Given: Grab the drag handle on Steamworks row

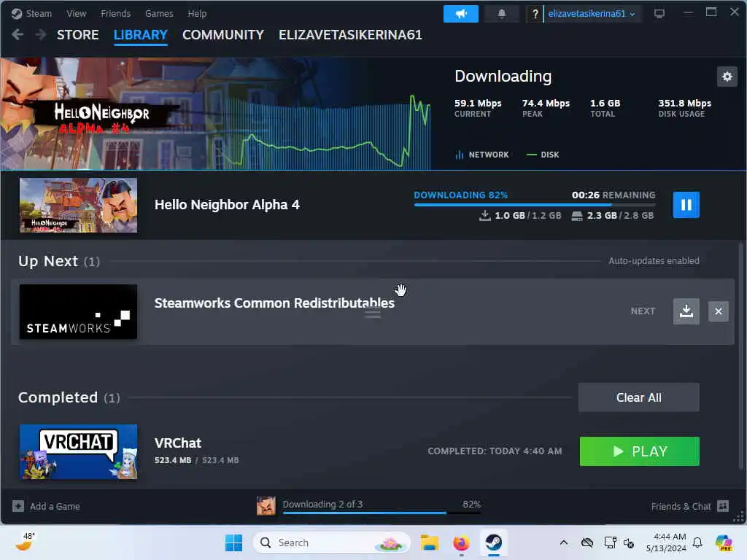Looking at the screenshot, I should [x=373, y=314].
